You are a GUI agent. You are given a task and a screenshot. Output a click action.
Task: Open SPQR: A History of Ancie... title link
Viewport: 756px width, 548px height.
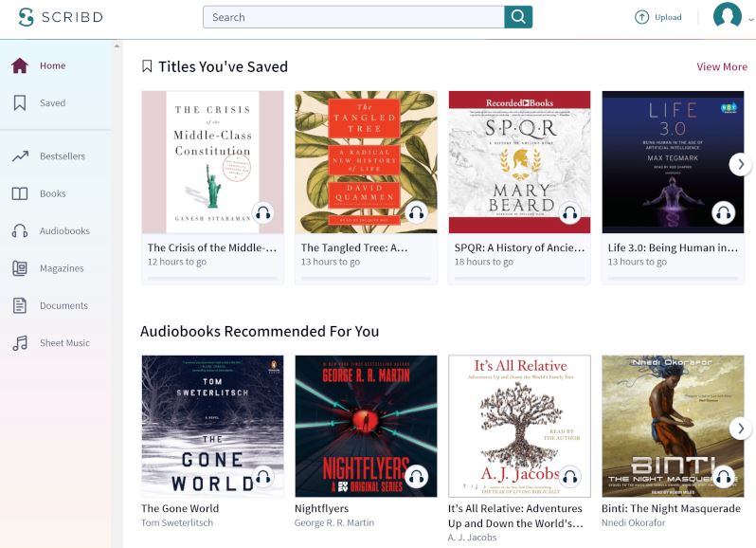click(519, 248)
